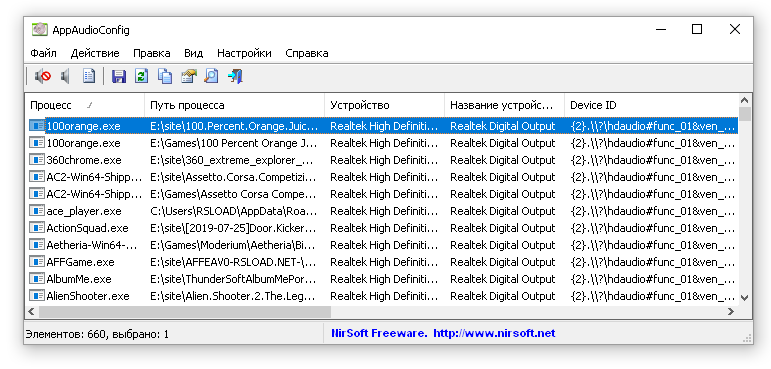Select the AFFGame.exe process
Screen dimensions: 771x369
pyautogui.click(x=80, y=262)
